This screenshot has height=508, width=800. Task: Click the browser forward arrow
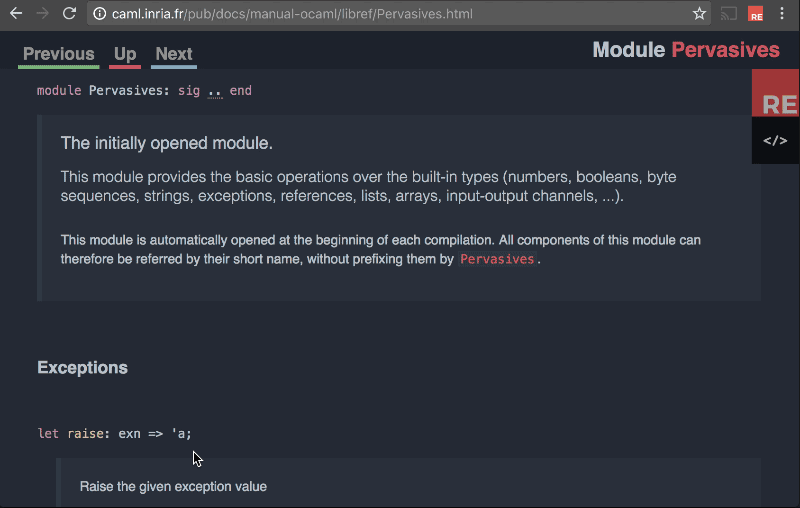(x=42, y=14)
